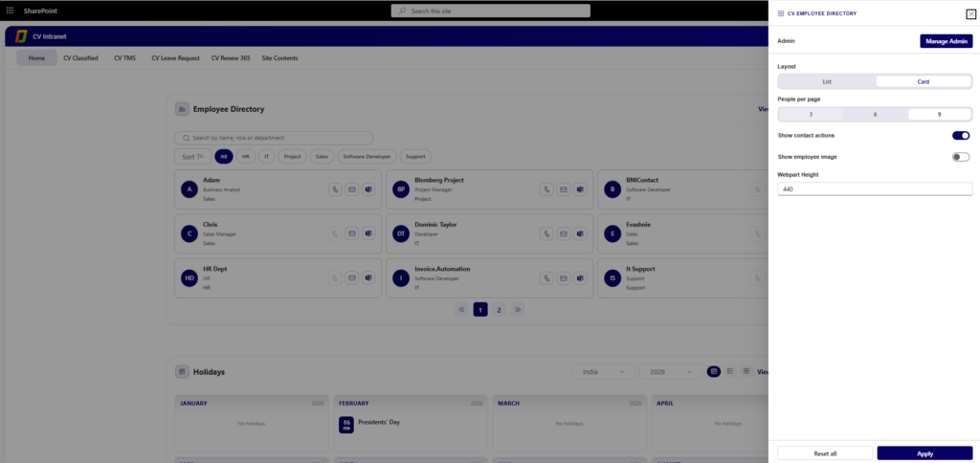This screenshot has height=463, width=980.
Task: Open the CV TMS navigation item
Action: coord(125,58)
